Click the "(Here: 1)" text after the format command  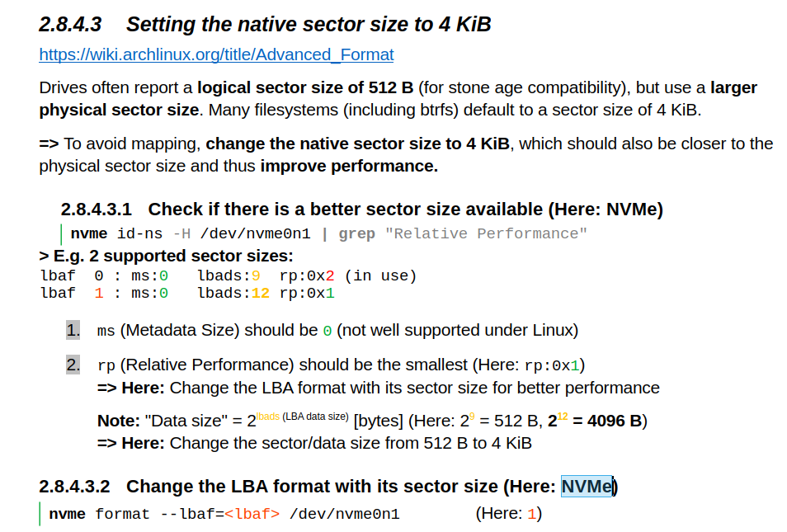[x=509, y=513]
